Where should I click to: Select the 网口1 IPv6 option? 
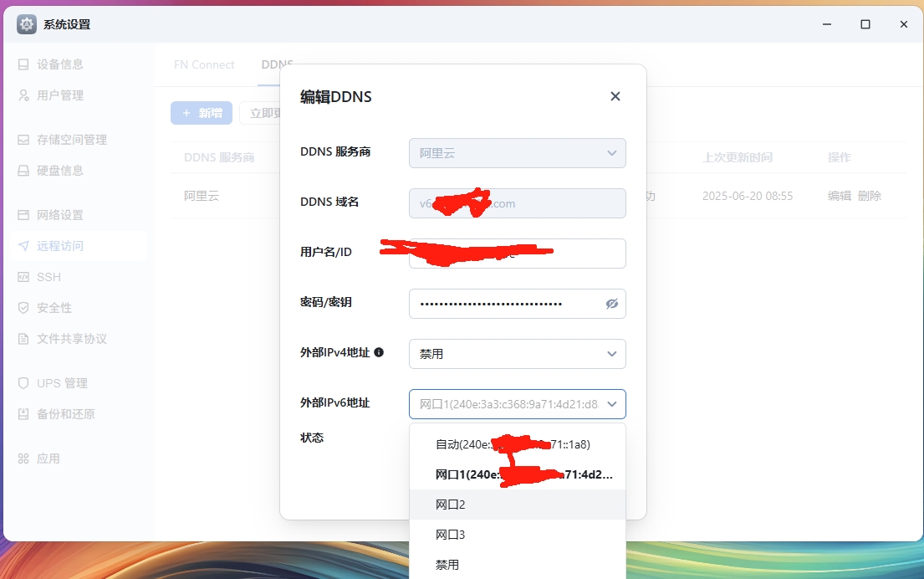coord(518,474)
